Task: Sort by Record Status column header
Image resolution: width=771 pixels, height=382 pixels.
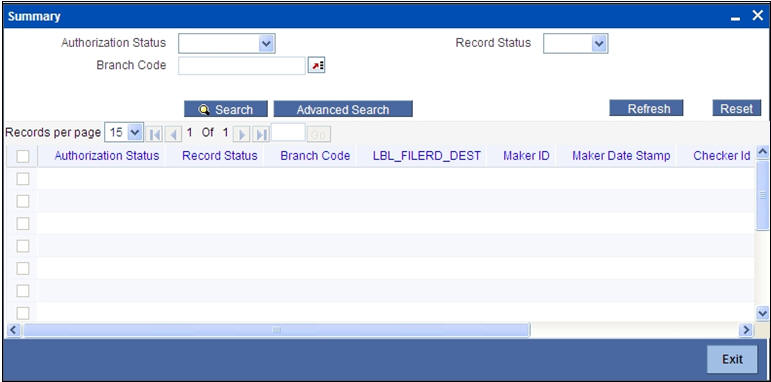Action: pyautogui.click(x=220, y=156)
